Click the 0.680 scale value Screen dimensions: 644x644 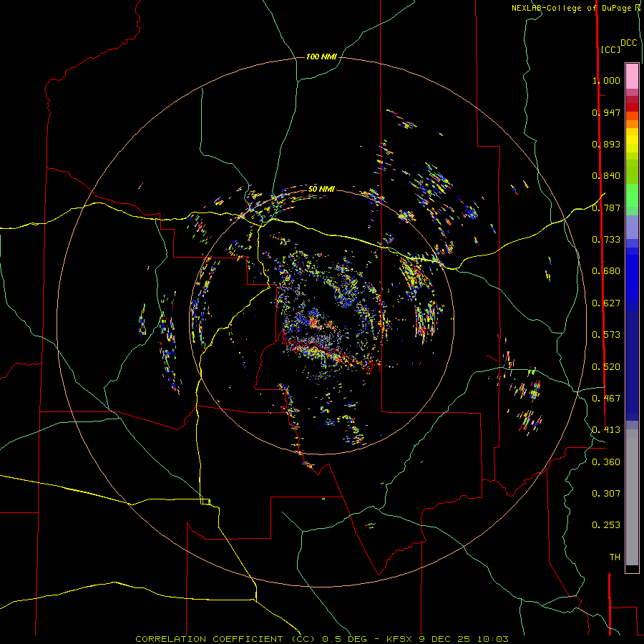(x=606, y=271)
